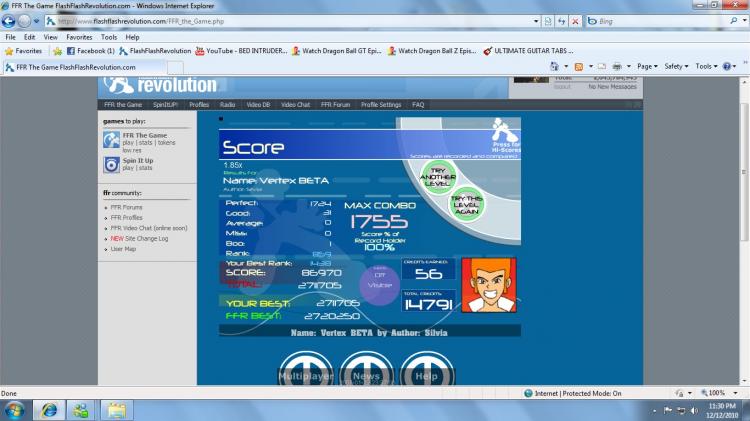The height and width of the screenshot is (421, 750).
Task: Open YouTube - BED INTRUDER favorite
Action: pos(242,51)
